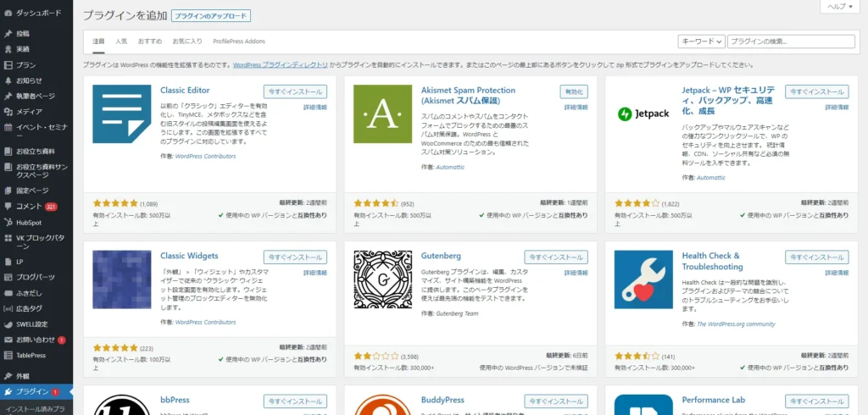Click the Health Check wrench thumbnail
This screenshot has height=415, width=868.
(643, 279)
